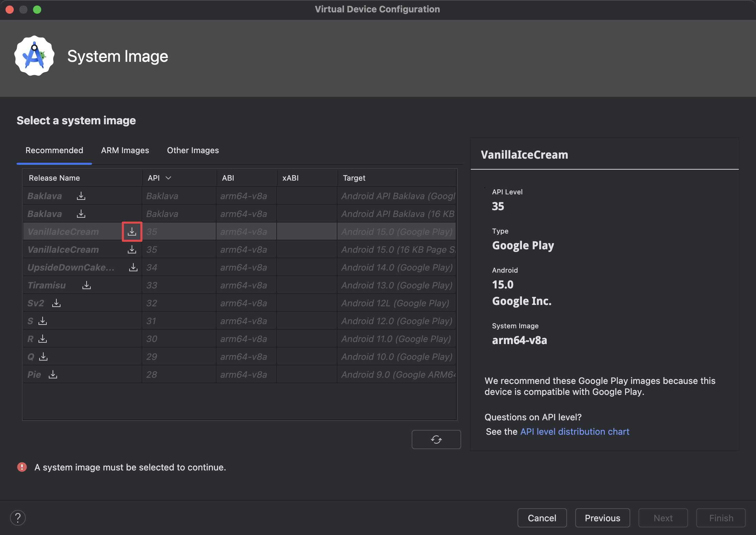This screenshot has height=535, width=756.
Task: Switch to the ARM Images tab
Action: coord(125,150)
